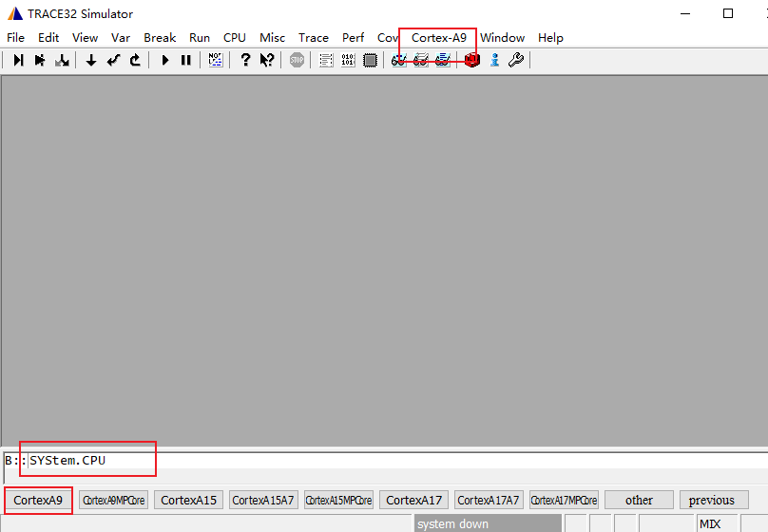768x532 pixels.
Task: Click the chip/register view icon
Action: pos(370,60)
